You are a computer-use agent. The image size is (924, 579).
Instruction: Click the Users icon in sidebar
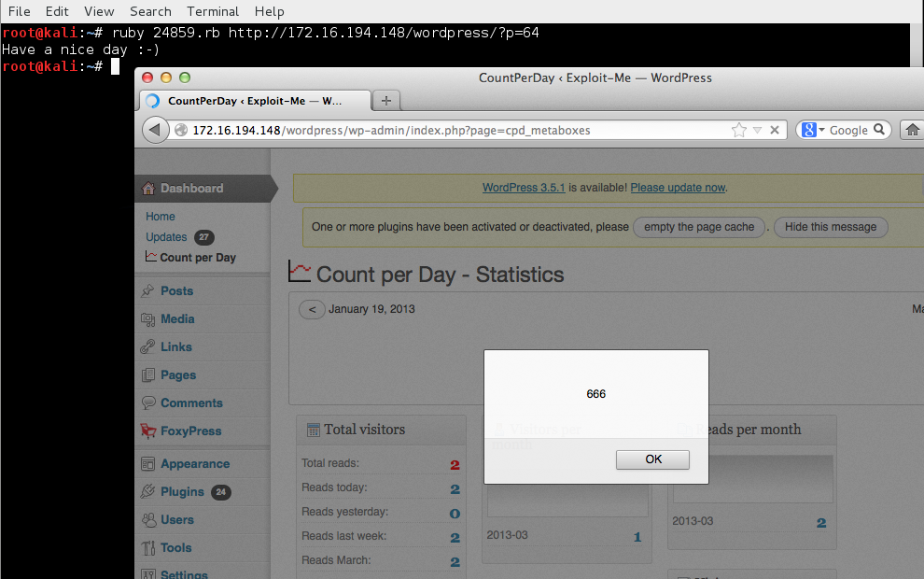click(x=147, y=519)
